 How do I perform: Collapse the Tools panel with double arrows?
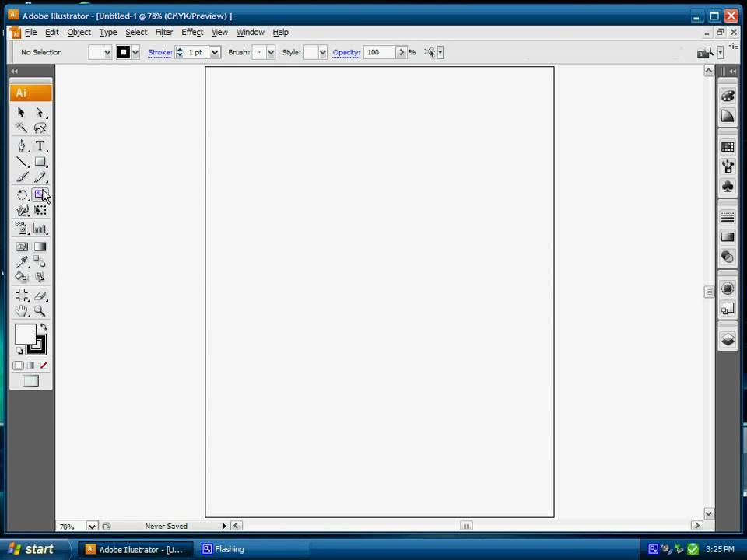(x=14, y=71)
